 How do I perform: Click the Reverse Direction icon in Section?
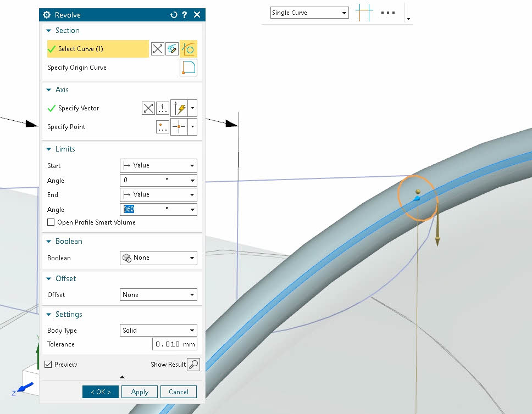click(158, 49)
